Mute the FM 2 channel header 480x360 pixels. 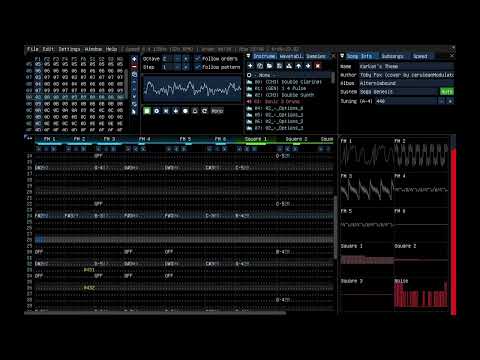(x=79, y=139)
